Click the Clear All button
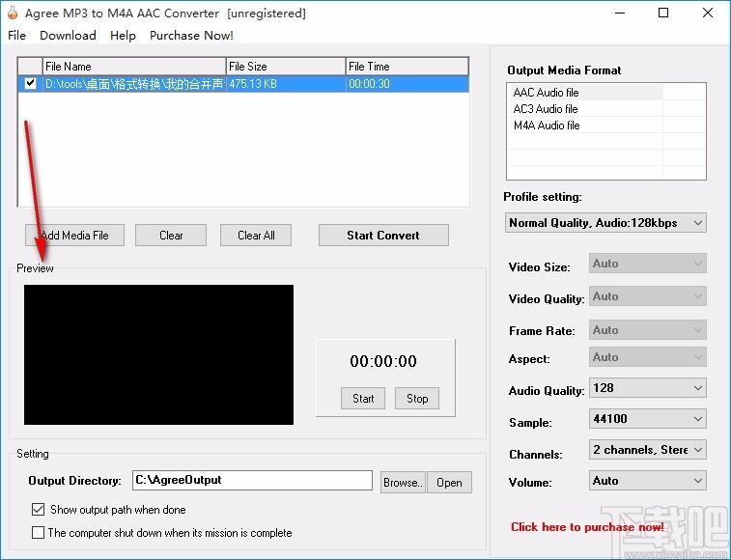 [x=256, y=235]
